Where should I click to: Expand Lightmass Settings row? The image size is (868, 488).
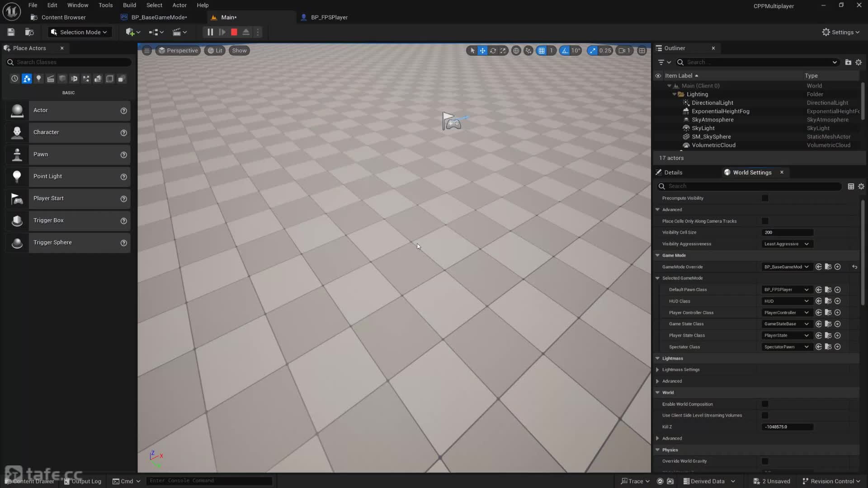pos(657,370)
